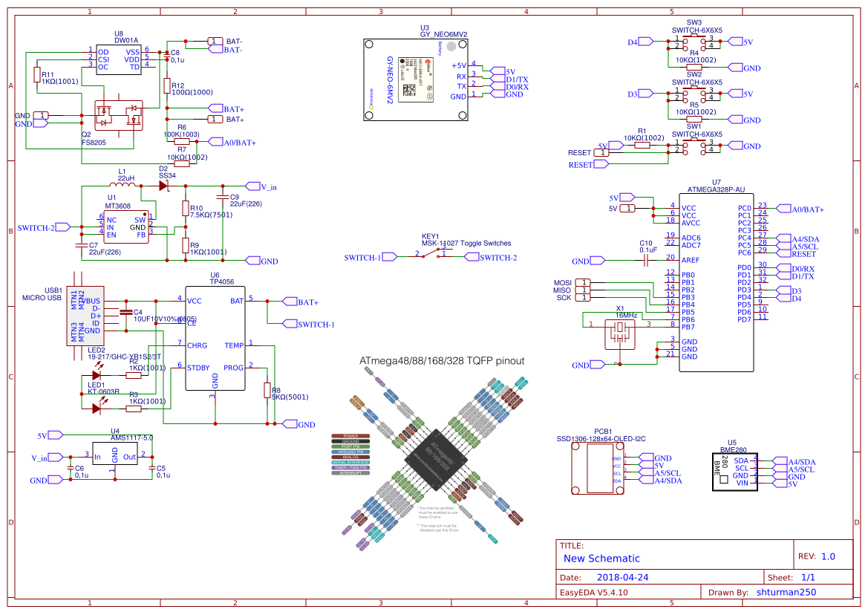The height and width of the screenshot is (615, 868).
Task: Click the shturman250 drawn-by name
Action: 786,592
